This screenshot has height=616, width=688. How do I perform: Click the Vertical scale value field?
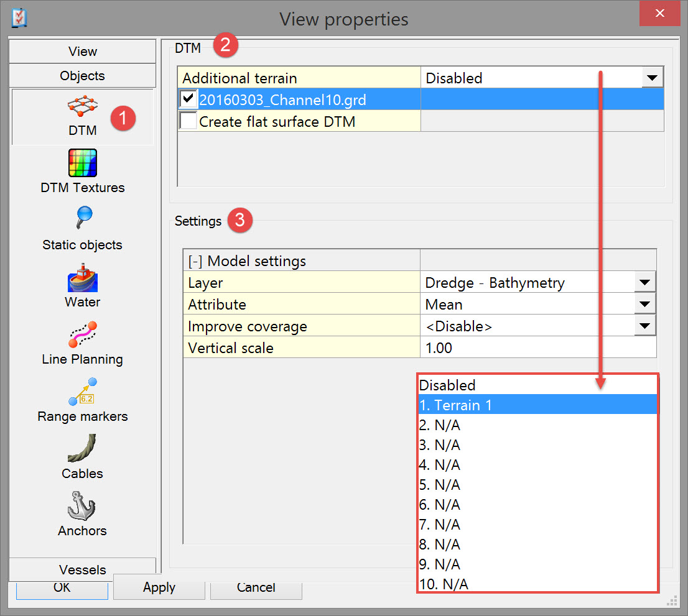(x=537, y=348)
